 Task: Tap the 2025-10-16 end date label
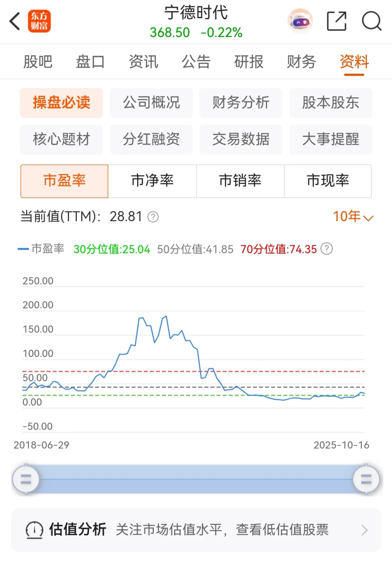click(x=341, y=445)
